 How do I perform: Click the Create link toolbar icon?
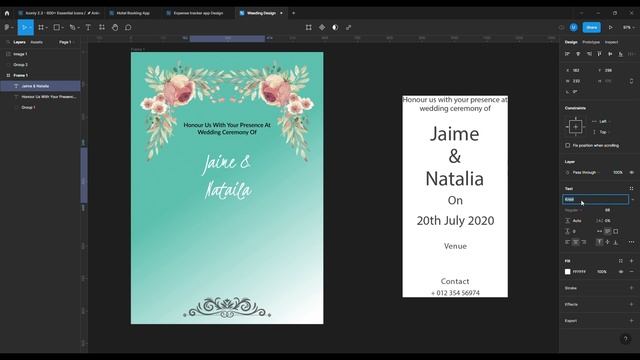click(x=349, y=27)
